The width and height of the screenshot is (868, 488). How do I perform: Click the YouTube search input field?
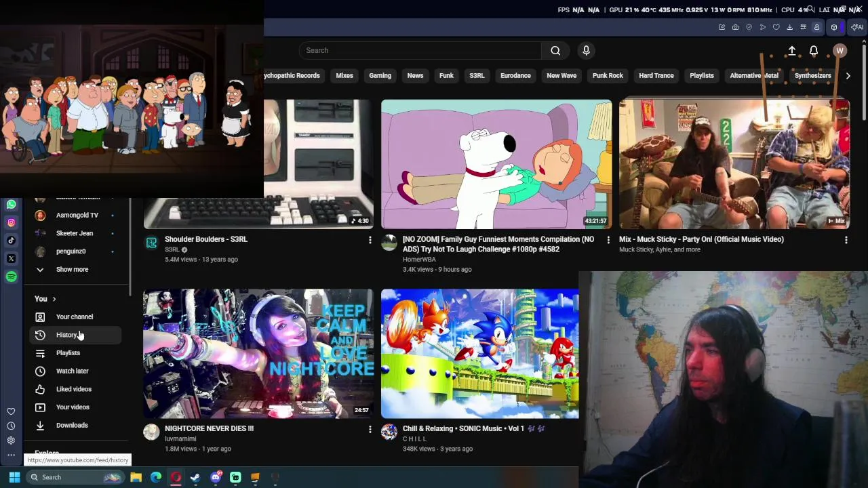tap(420, 50)
